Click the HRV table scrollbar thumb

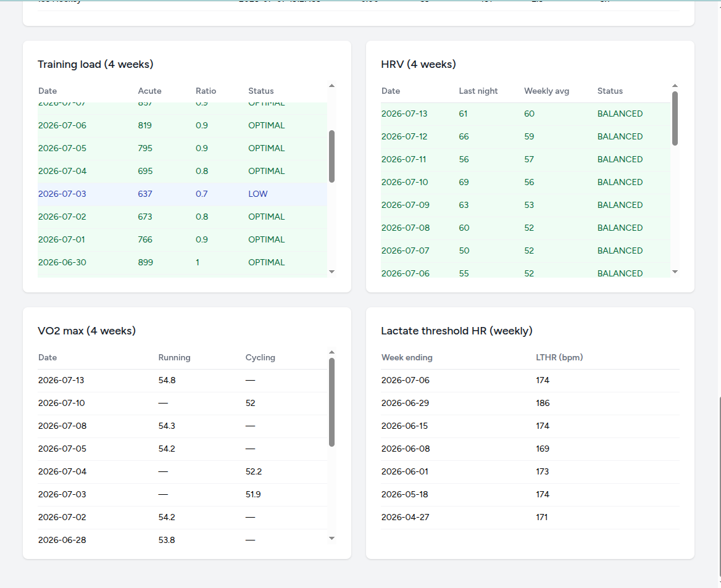tap(675, 118)
